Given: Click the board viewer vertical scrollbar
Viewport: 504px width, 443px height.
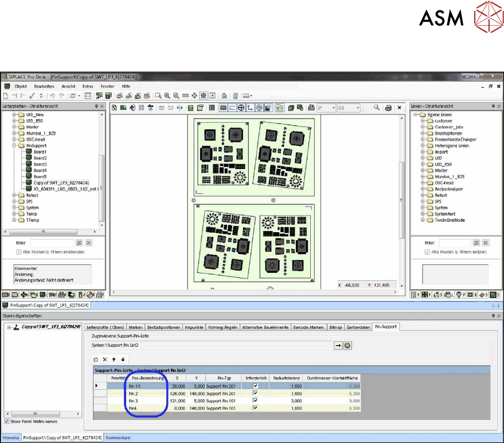Looking at the screenshot, I should tap(402, 201).
